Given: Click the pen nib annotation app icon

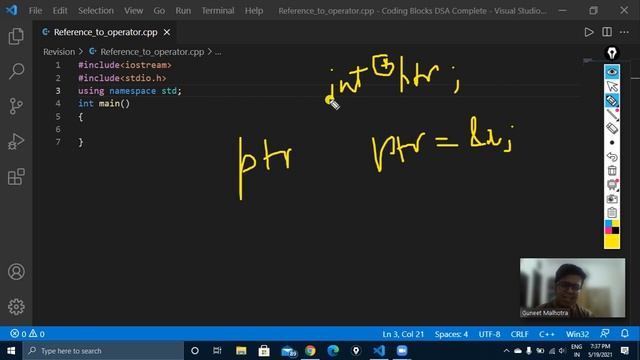Looking at the screenshot, I should [611, 53].
